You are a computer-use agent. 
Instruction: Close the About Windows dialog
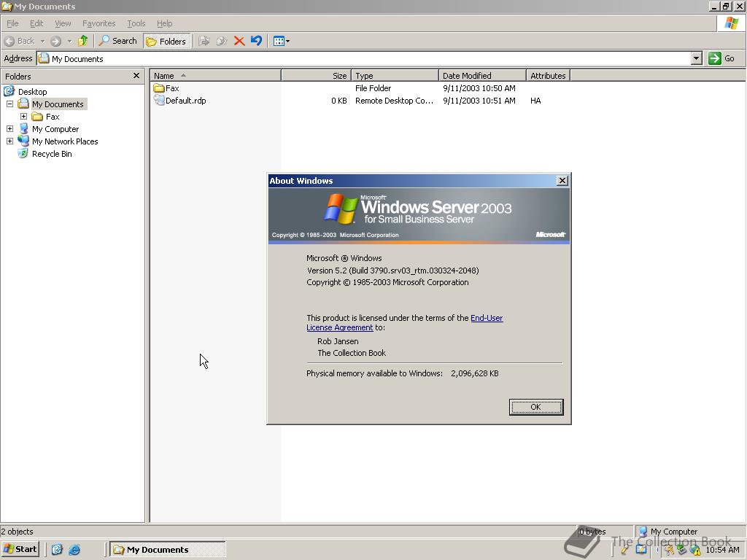tap(562, 181)
